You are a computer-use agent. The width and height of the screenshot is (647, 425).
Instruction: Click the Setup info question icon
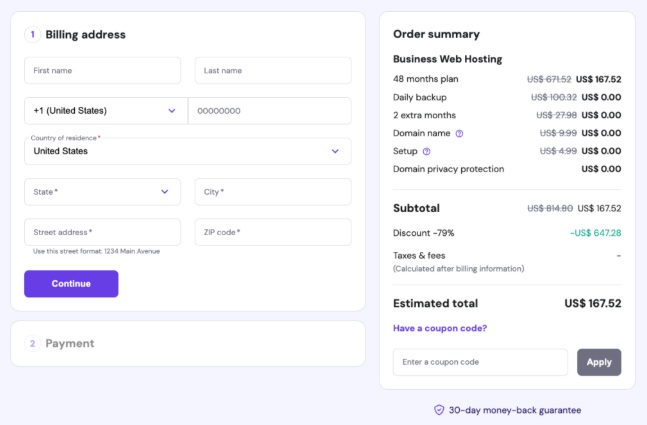[x=427, y=151]
